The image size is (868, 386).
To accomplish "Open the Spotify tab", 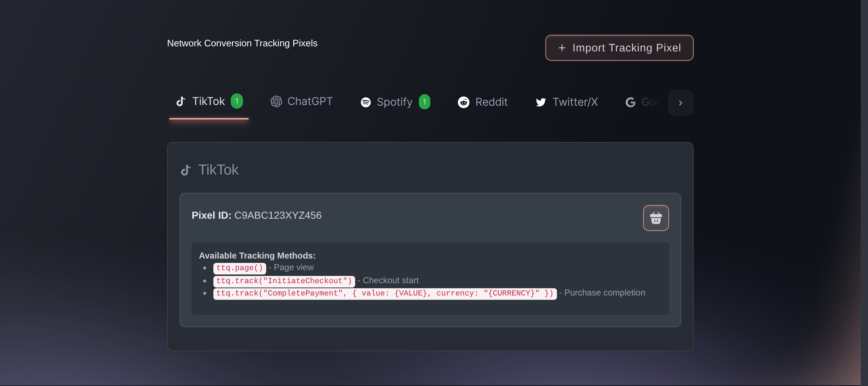I will pyautogui.click(x=395, y=102).
